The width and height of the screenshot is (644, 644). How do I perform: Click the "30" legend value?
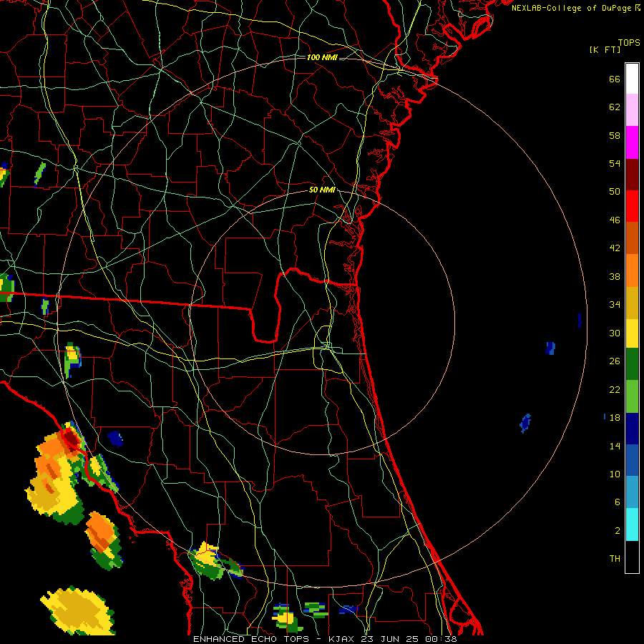pyautogui.click(x=615, y=333)
